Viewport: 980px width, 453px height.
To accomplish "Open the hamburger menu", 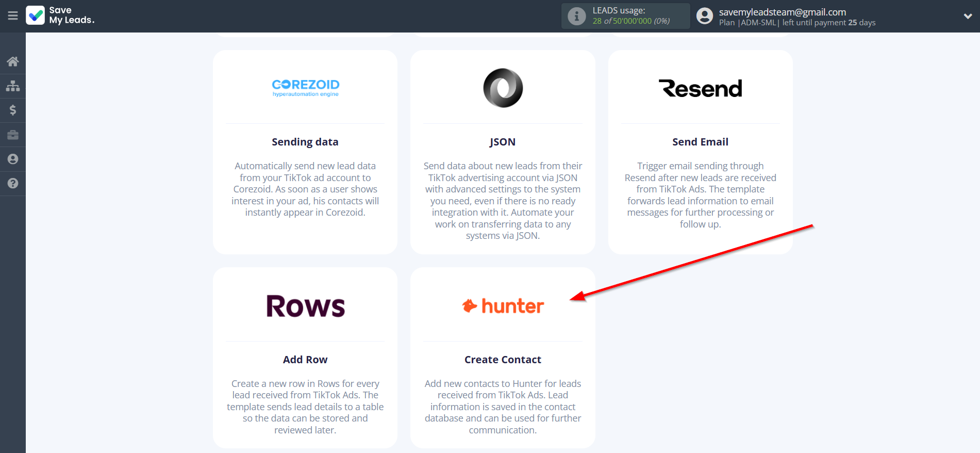I will pos(13,16).
